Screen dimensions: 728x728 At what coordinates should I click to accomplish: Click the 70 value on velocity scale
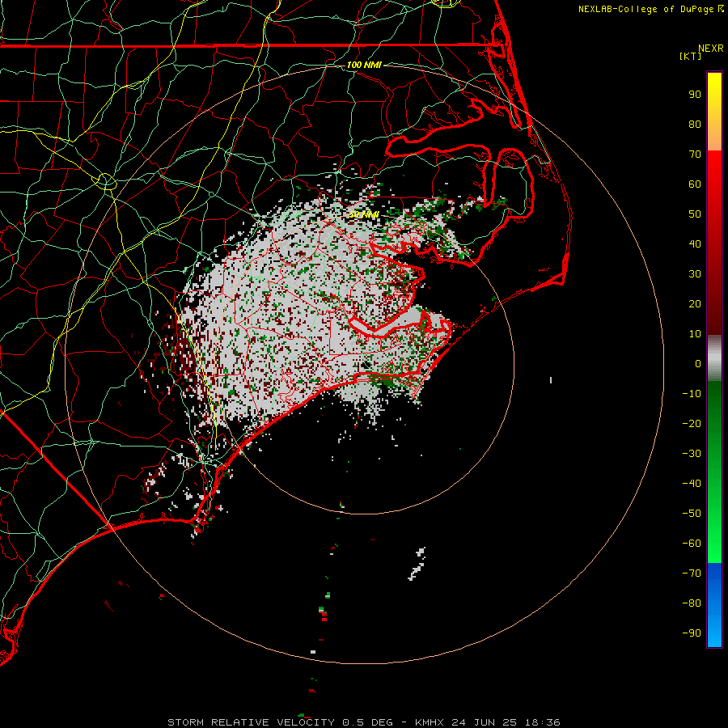click(695, 154)
